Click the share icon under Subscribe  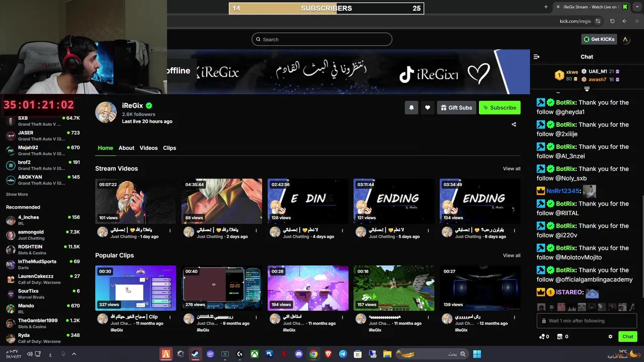(514, 124)
